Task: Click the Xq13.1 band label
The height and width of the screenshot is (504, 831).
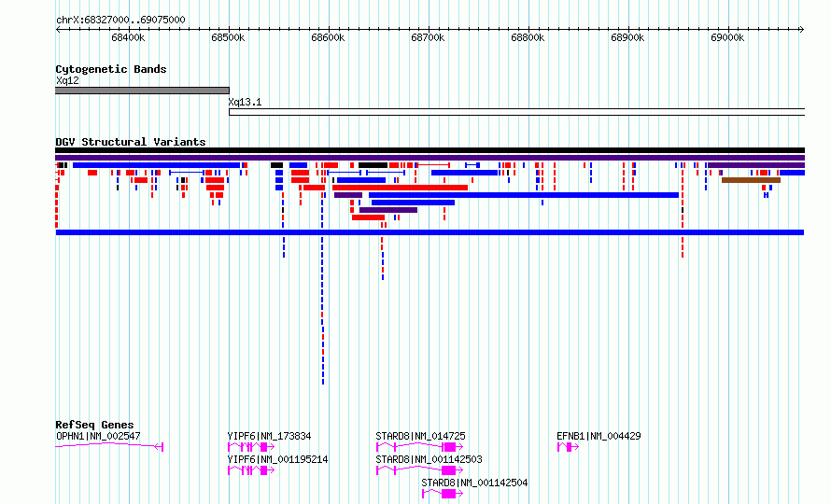Action: tap(245, 103)
